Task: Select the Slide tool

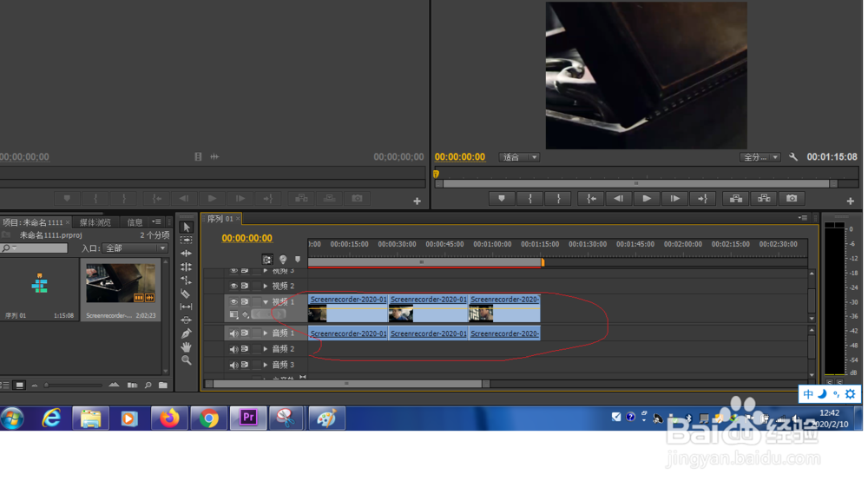Action: tap(187, 320)
